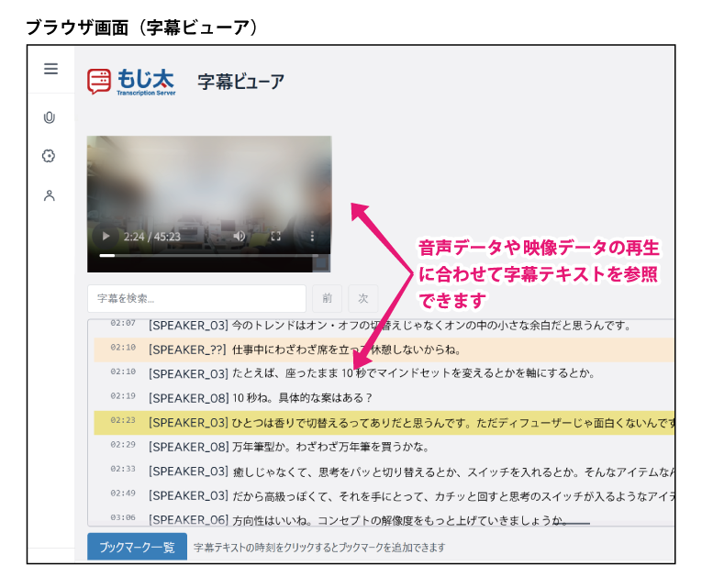The image size is (702, 588).
Task: Open the microphone page in the sidebar
Action: [50, 117]
